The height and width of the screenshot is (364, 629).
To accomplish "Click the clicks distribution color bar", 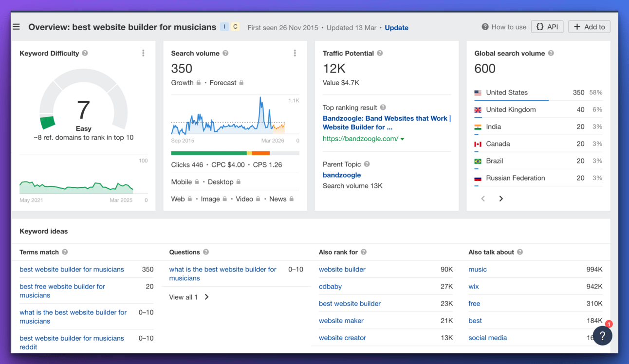I will (235, 153).
